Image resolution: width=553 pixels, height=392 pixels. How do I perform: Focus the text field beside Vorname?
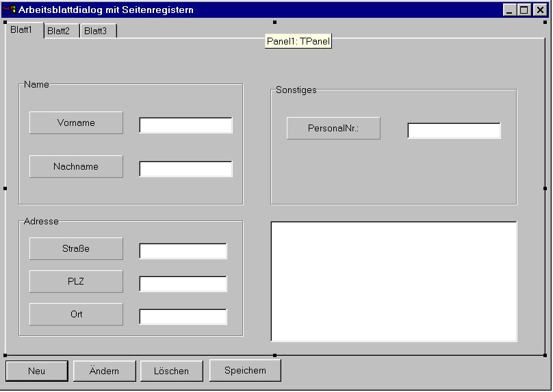pos(185,125)
